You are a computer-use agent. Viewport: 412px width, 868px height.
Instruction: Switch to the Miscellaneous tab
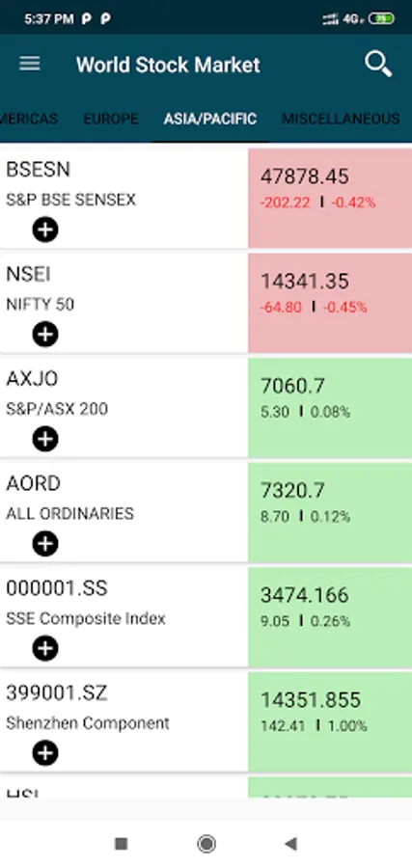341,119
